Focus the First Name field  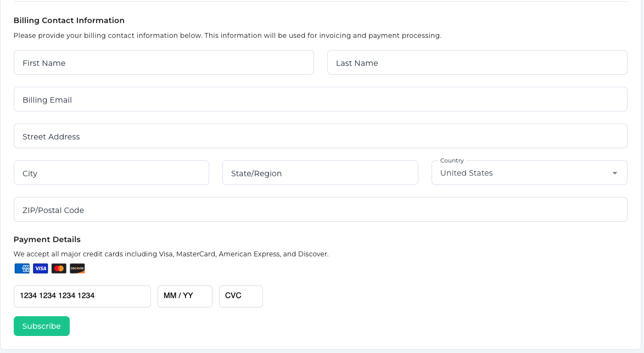tap(164, 63)
